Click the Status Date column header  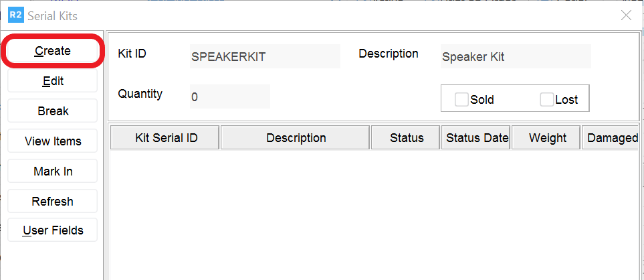(x=477, y=138)
